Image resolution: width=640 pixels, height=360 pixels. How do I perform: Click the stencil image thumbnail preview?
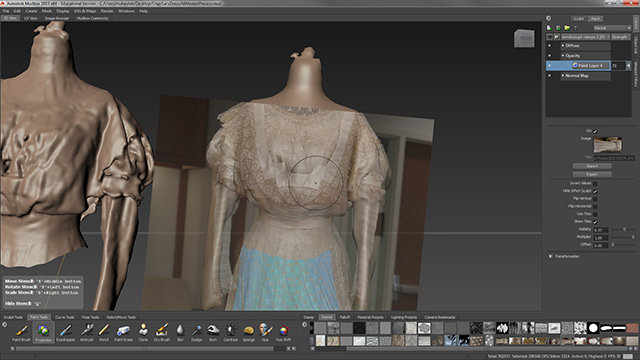pyautogui.click(x=607, y=145)
